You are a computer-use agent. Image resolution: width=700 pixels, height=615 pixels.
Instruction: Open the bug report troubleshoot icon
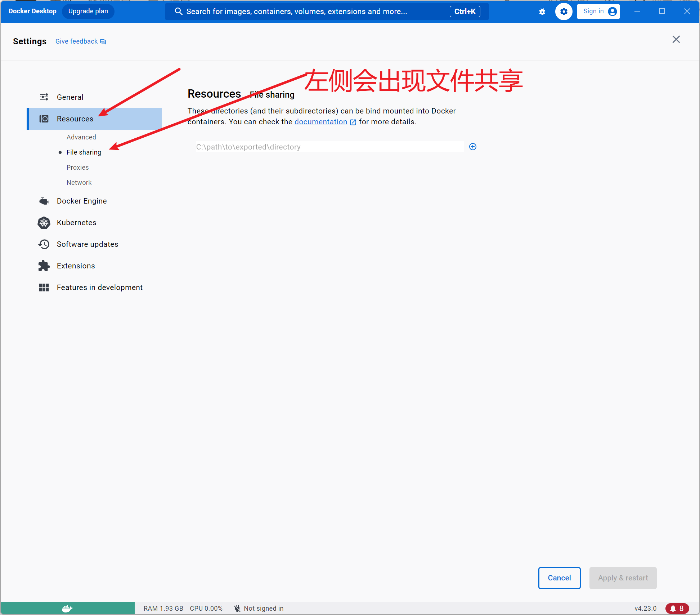(x=542, y=12)
